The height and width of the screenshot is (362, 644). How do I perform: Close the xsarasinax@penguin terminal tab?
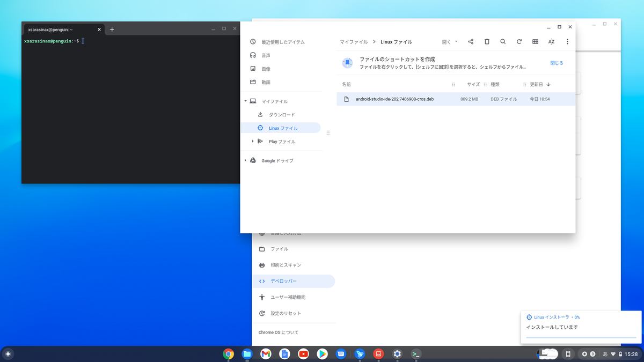coord(99,29)
